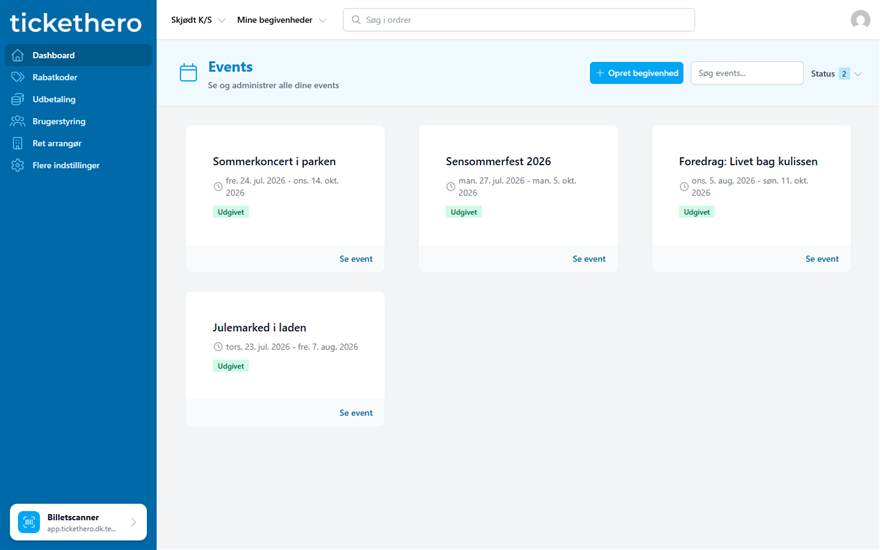This screenshot has height=550, width=880.
Task: Click the clock icon on Sensommerfest card
Action: point(450,186)
